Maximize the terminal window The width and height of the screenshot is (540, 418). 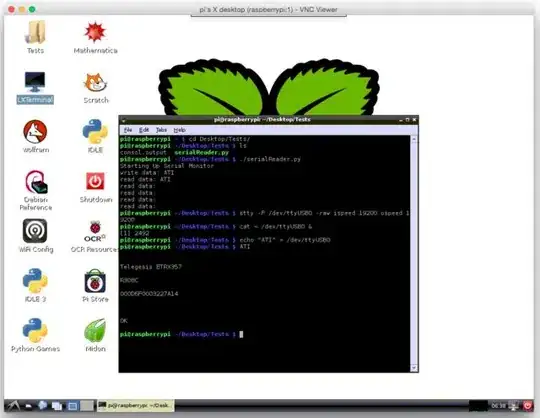[x=407, y=119]
